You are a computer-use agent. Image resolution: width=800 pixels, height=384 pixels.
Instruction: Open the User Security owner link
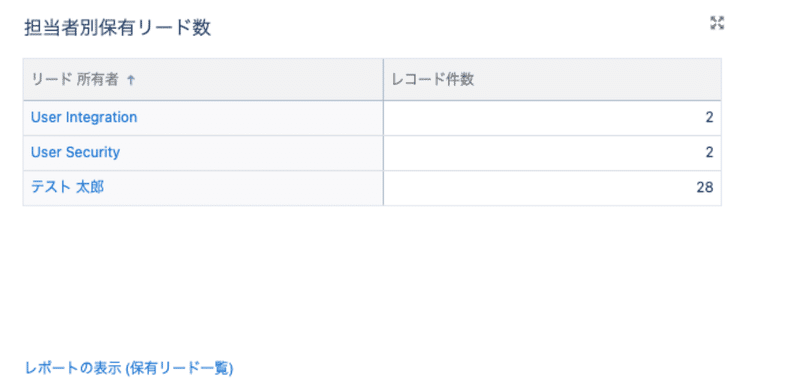tap(76, 152)
